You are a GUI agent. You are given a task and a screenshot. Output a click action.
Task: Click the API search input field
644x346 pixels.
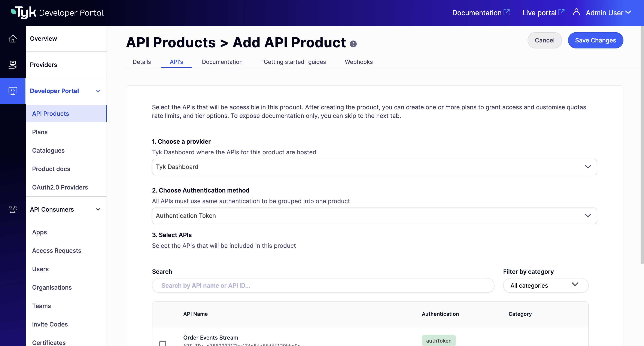323,285
